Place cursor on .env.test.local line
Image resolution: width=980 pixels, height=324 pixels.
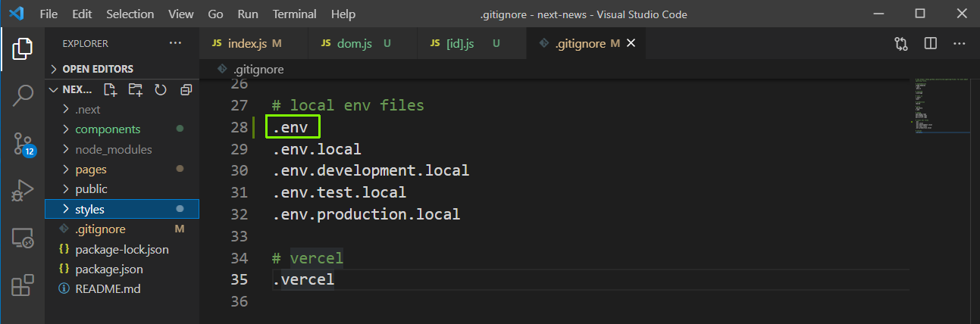tap(340, 193)
